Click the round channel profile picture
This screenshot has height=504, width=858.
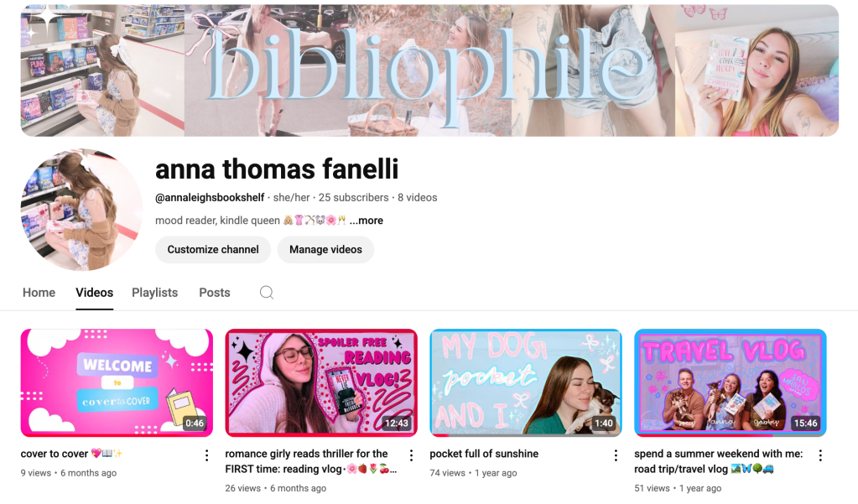pyautogui.click(x=81, y=210)
